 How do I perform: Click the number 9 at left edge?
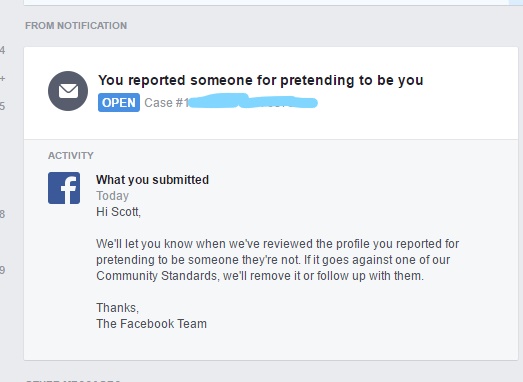2,270
